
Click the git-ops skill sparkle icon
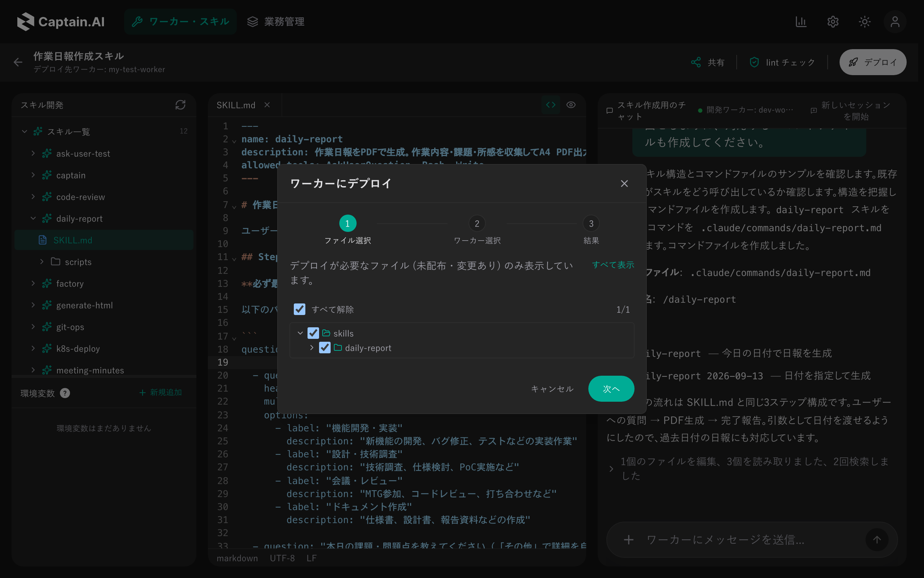click(x=47, y=327)
